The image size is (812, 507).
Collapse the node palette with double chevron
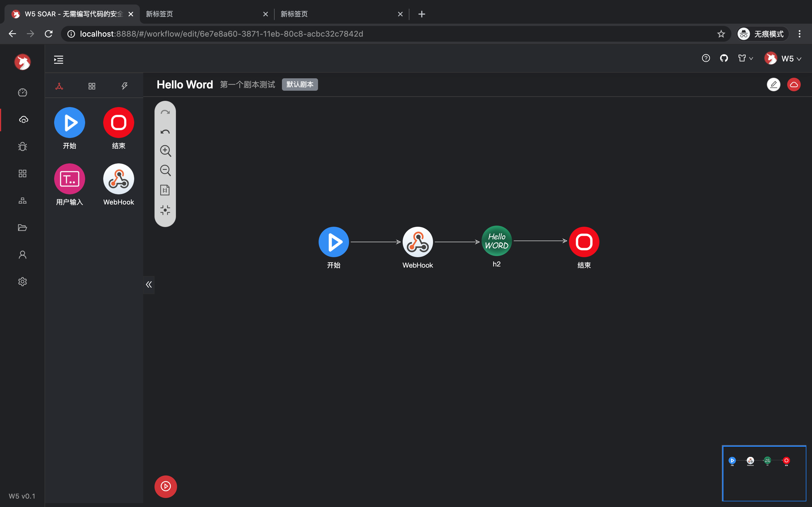coord(149,285)
